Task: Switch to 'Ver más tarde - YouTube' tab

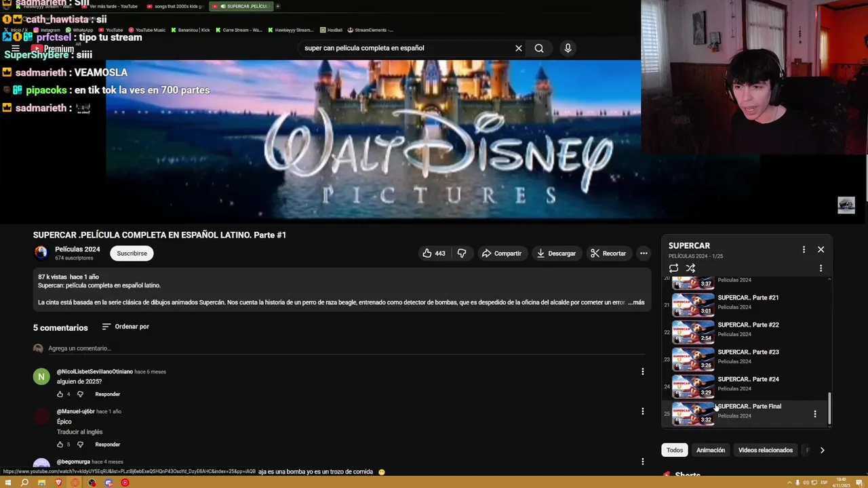Action: 110,6
